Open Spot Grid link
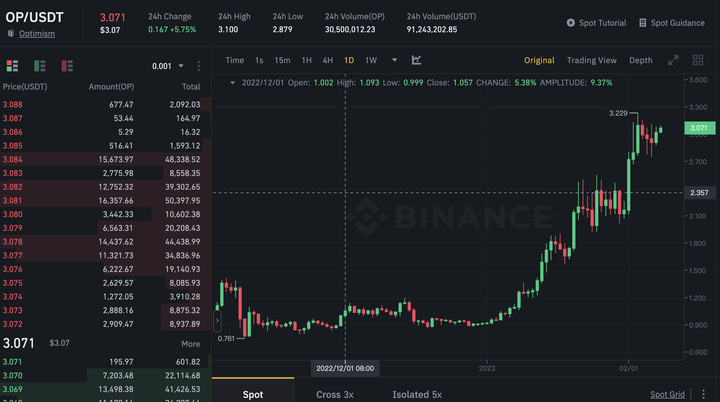The width and height of the screenshot is (720, 402). click(667, 394)
